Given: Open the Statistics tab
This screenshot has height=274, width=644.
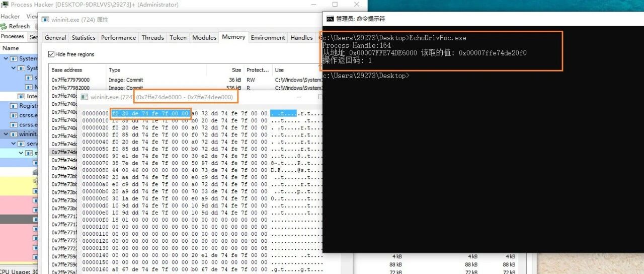Looking at the screenshot, I should point(84,38).
